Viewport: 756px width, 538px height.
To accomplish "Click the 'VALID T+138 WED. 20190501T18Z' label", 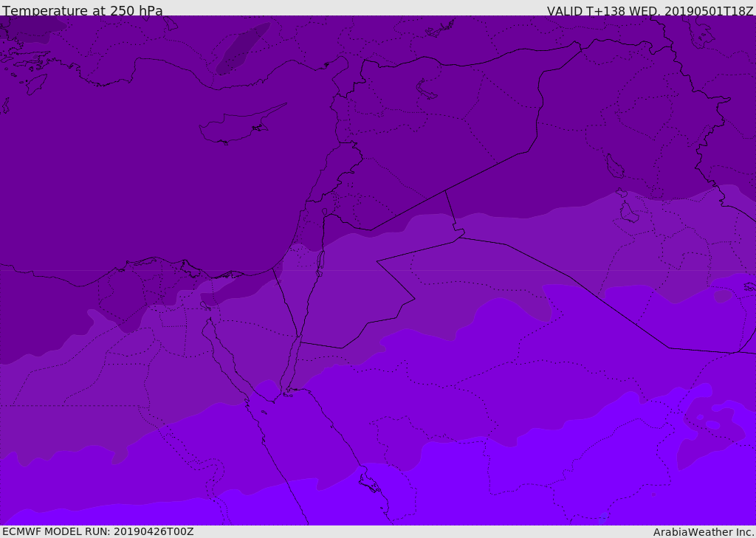I will (x=650, y=10).
